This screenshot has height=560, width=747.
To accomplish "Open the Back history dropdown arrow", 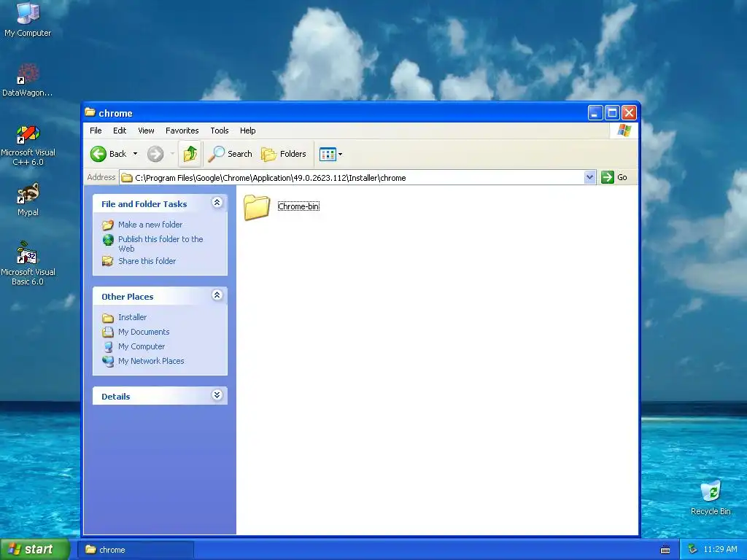I will (x=135, y=154).
